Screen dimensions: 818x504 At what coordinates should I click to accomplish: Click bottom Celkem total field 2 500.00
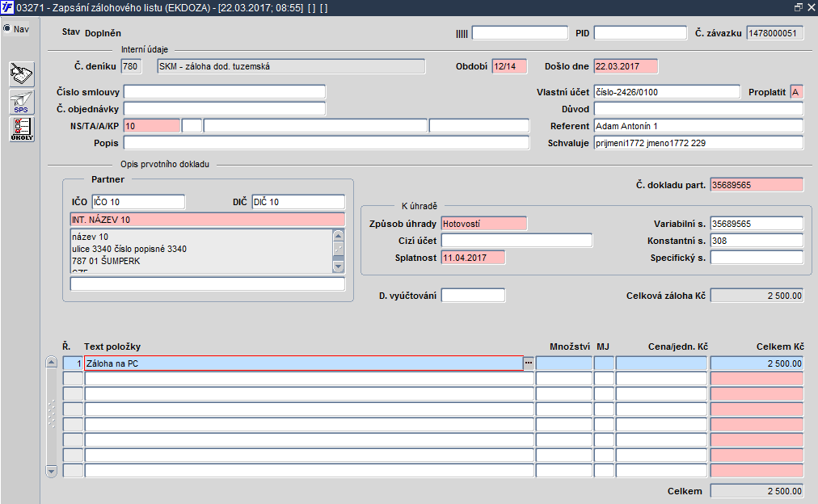[x=757, y=491]
